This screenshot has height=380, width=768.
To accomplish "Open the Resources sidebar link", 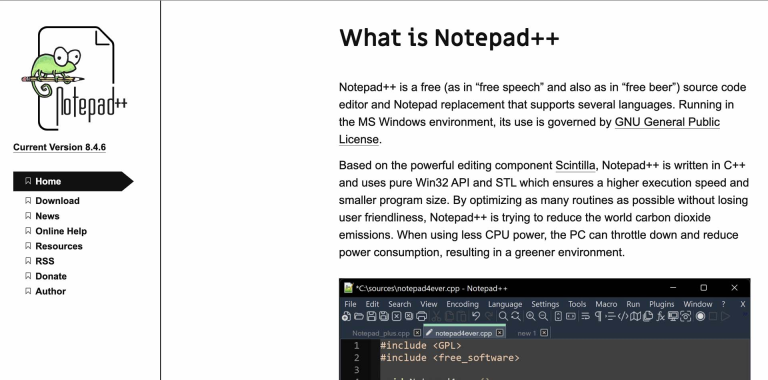I will coord(59,246).
